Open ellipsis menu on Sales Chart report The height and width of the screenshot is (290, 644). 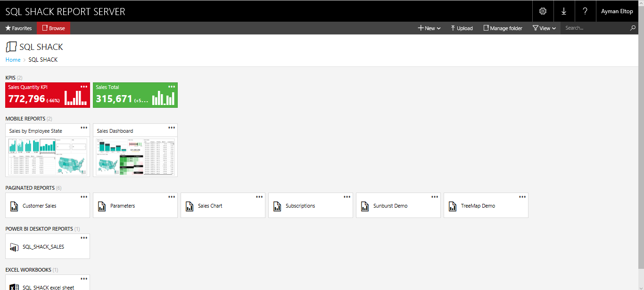pos(259,197)
